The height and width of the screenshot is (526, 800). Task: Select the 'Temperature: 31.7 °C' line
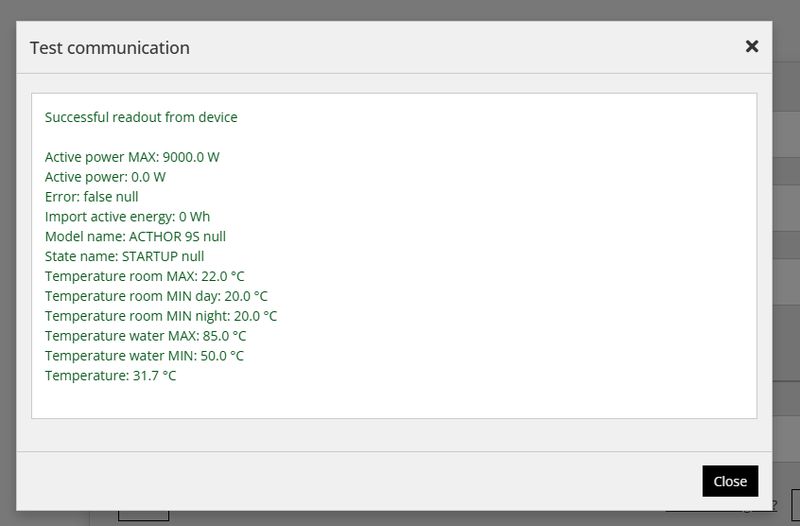tap(110, 376)
